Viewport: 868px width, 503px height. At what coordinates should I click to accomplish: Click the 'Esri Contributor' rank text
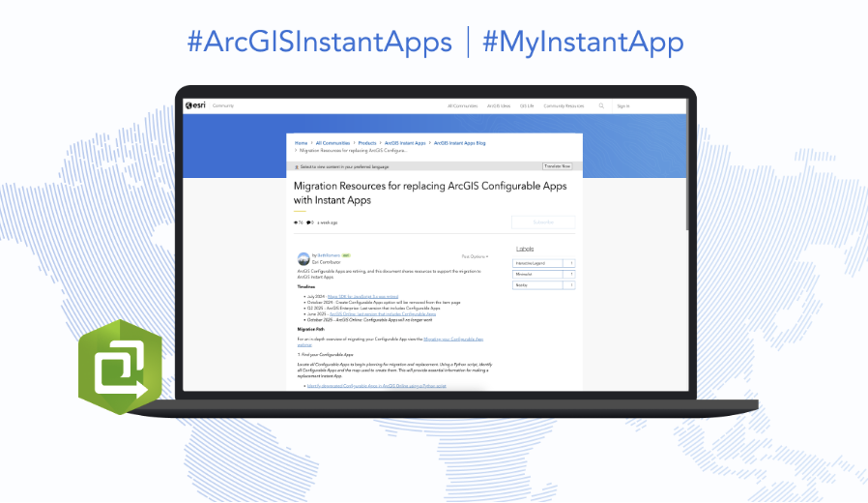326,262
